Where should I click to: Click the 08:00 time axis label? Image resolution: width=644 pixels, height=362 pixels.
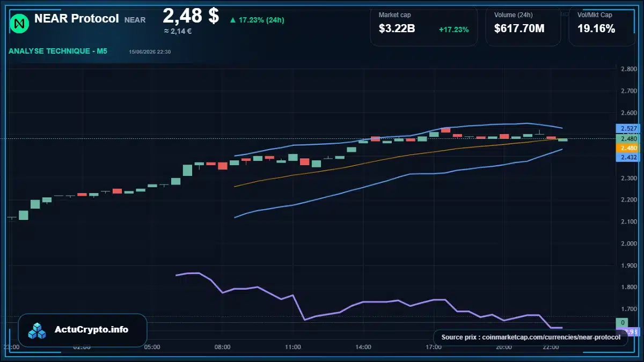click(x=222, y=347)
